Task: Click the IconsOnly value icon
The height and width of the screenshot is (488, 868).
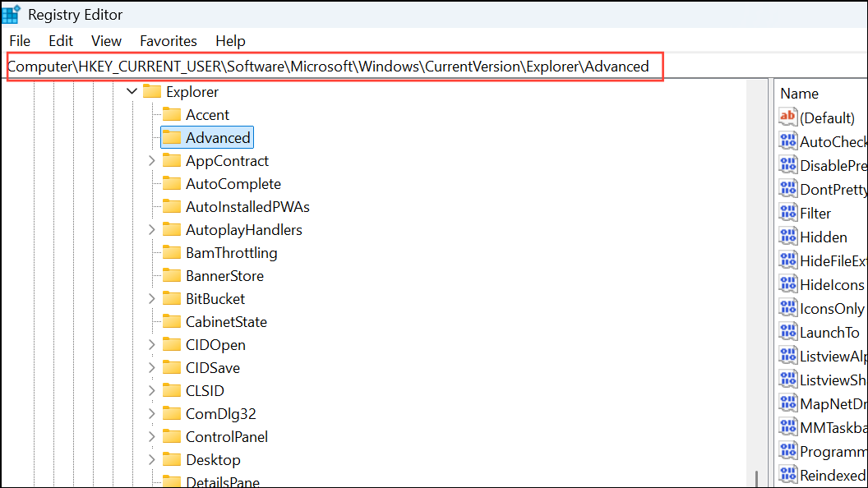Action: [787, 308]
